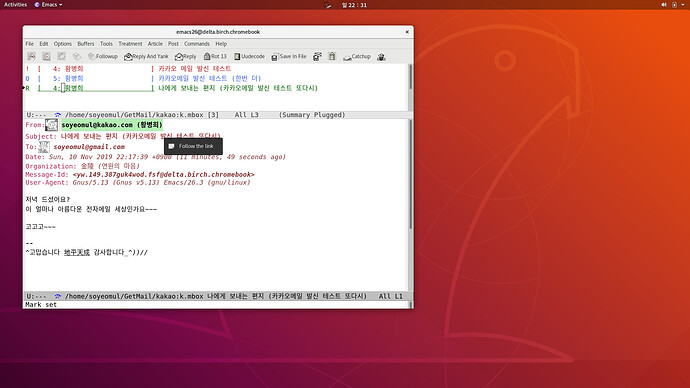Open the Tools menu

(x=106, y=44)
